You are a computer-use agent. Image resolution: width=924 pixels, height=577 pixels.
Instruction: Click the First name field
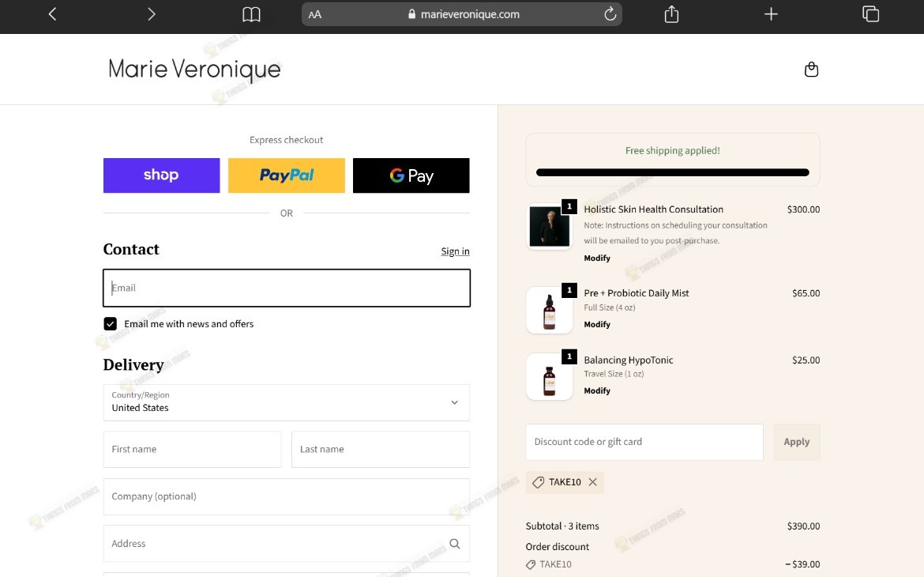pyautogui.click(x=192, y=449)
